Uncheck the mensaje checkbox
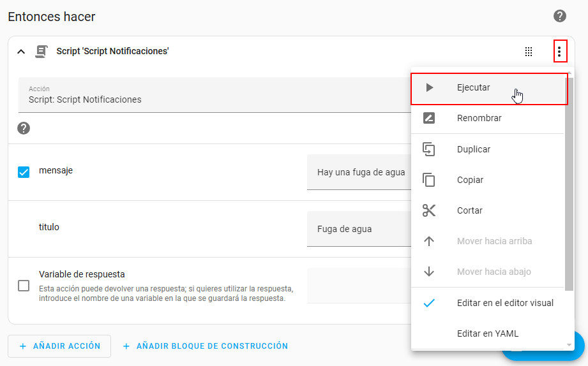This screenshot has width=588, height=366. (x=24, y=172)
